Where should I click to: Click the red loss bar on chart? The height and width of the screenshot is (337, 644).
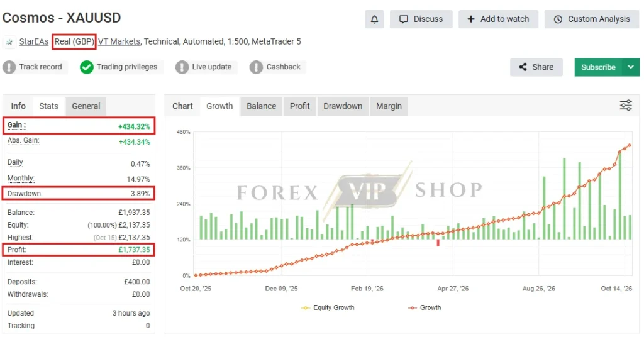pos(438,243)
